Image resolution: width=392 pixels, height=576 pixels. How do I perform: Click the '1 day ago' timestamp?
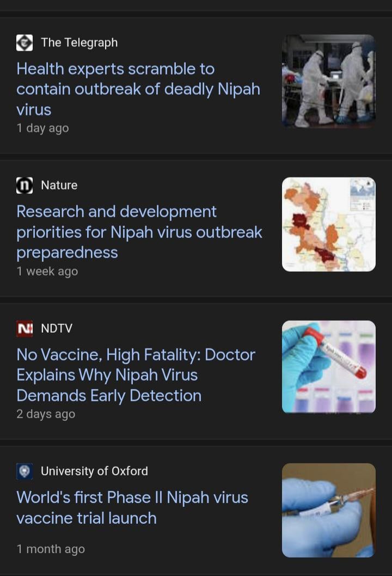[42, 128]
